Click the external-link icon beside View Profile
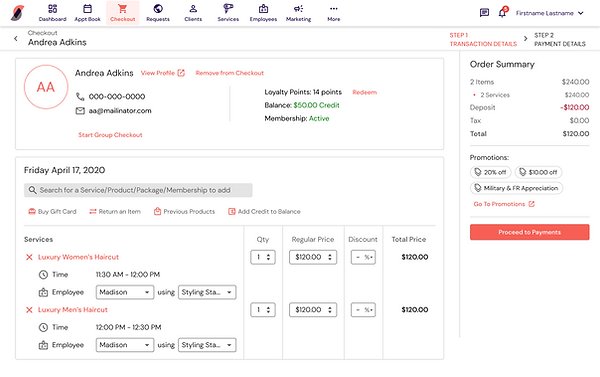The width and height of the screenshot is (600, 377). pos(181,73)
